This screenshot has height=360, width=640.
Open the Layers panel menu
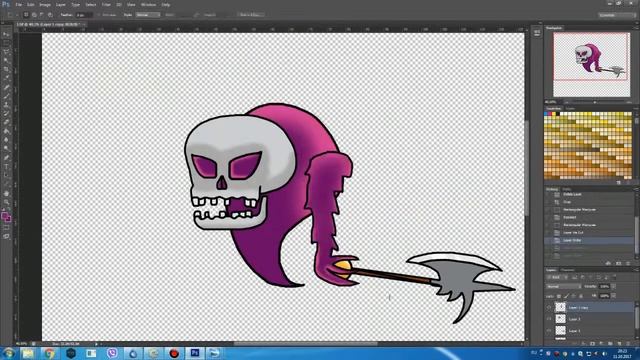point(635,270)
